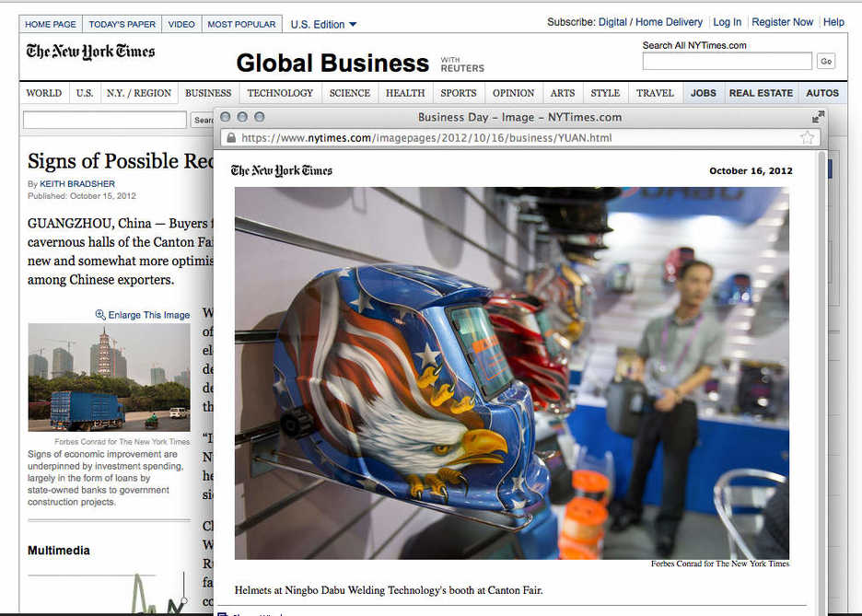Click the lock icon in popup address bar

tap(231, 137)
